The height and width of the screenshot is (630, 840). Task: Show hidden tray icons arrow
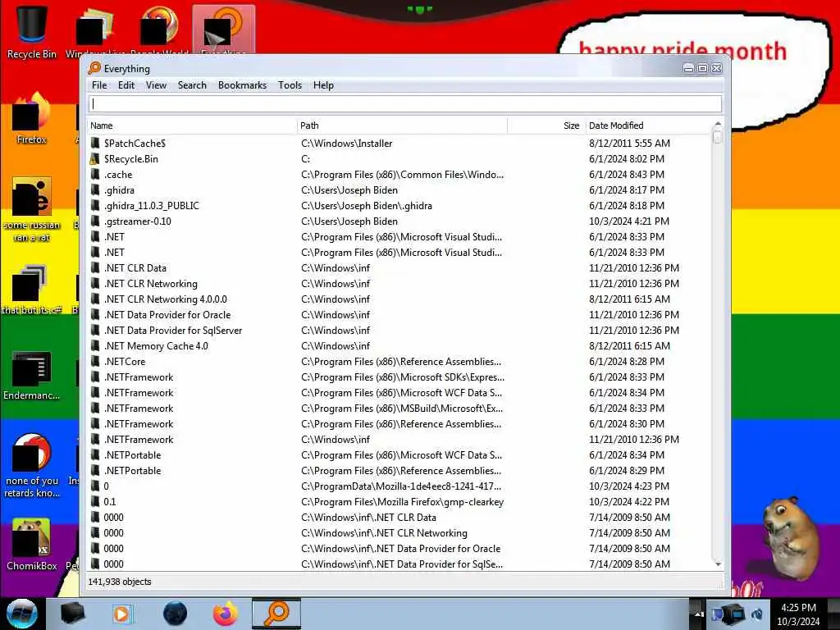[698, 614]
